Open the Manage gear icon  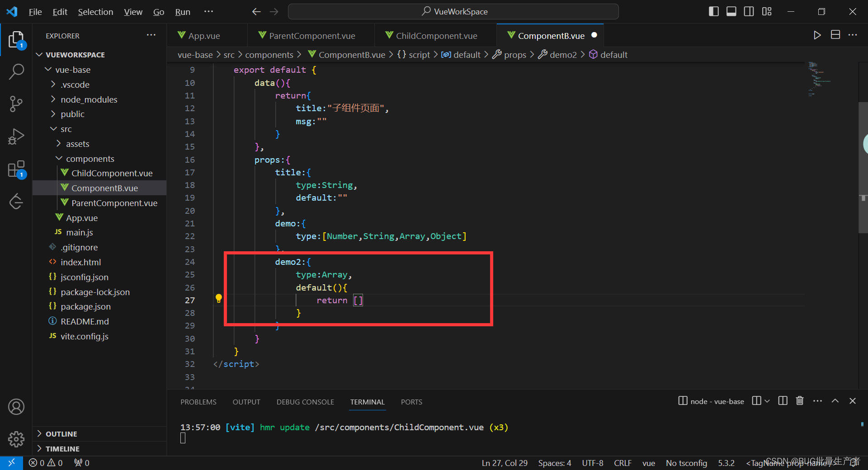tap(16, 439)
